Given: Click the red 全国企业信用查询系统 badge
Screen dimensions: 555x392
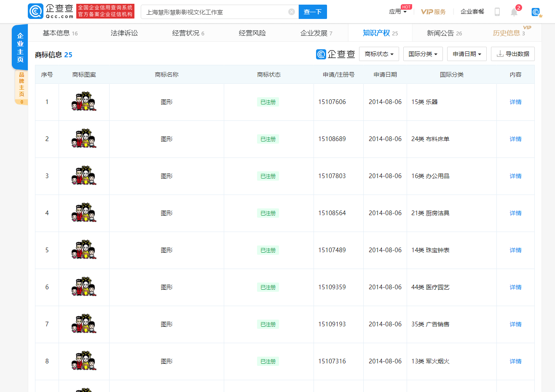Looking at the screenshot, I should [105, 11].
